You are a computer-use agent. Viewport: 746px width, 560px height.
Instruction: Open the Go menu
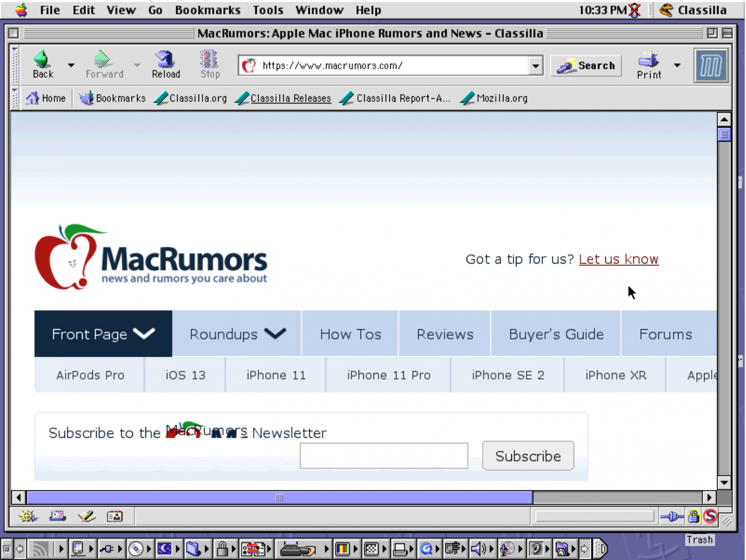(x=155, y=10)
